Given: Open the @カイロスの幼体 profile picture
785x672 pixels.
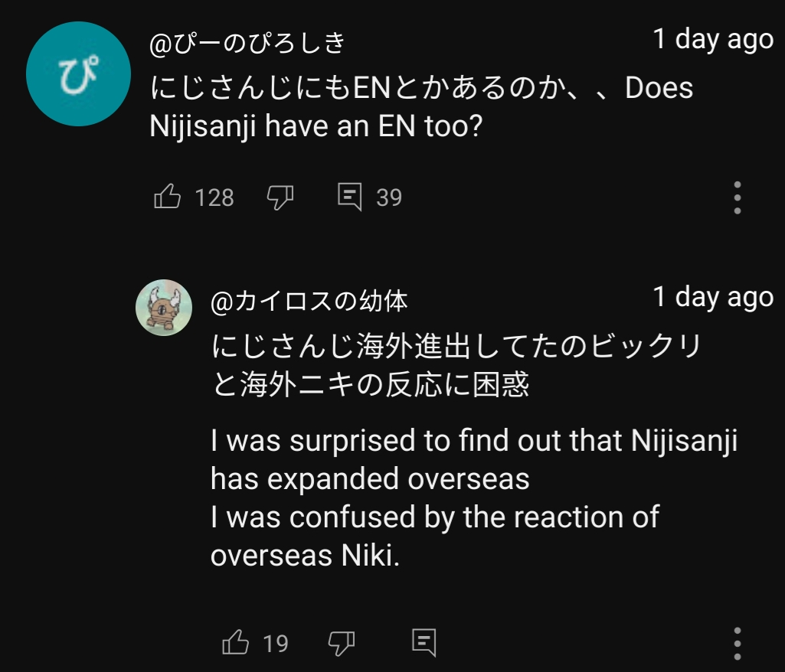Looking at the screenshot, I should point(164,307).
